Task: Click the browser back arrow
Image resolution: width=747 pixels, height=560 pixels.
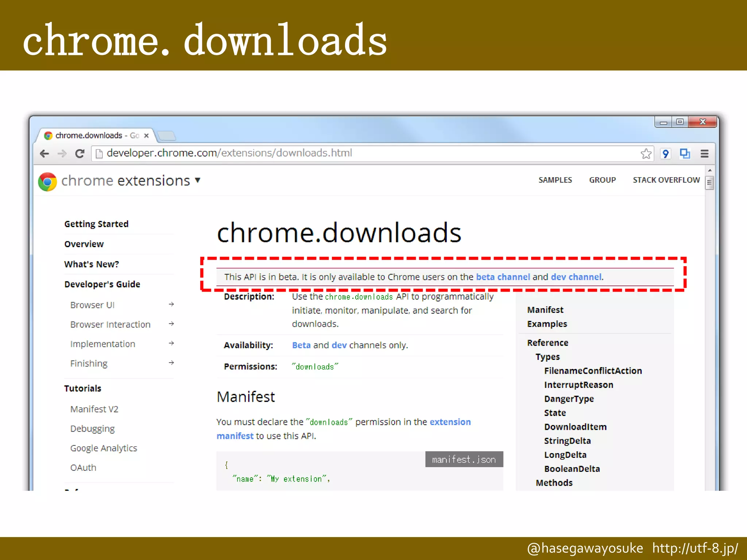Action: pyautogui.click(x=44, y=153)
